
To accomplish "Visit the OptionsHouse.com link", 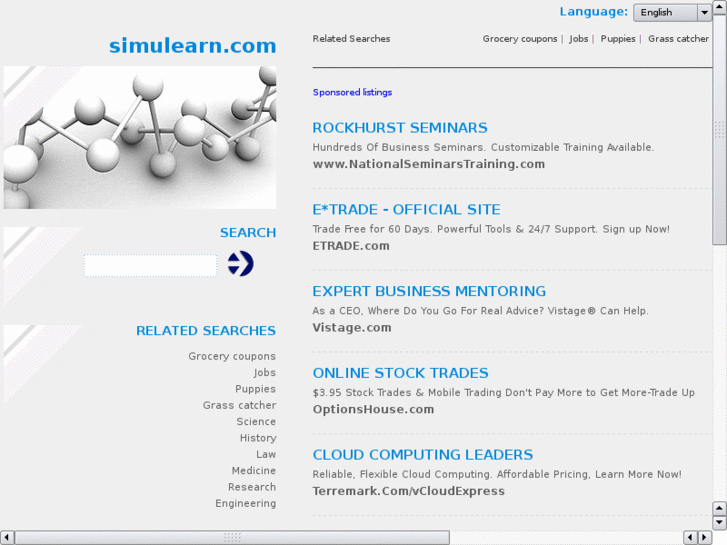I will click(x=373, y=410).
